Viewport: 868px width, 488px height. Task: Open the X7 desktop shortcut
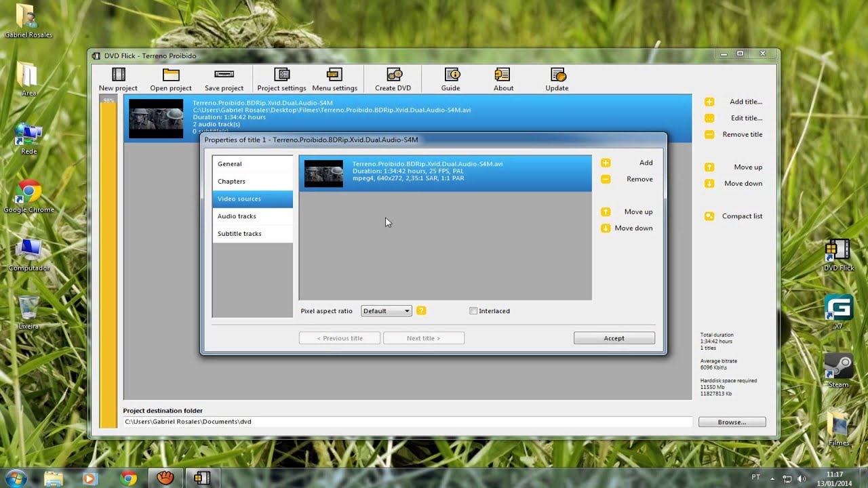pyautogui.click(x=838, y=312)
